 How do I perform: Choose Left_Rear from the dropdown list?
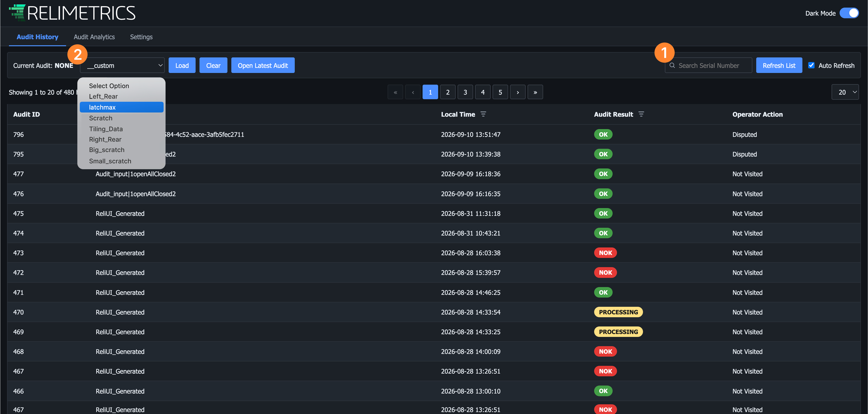122,96
